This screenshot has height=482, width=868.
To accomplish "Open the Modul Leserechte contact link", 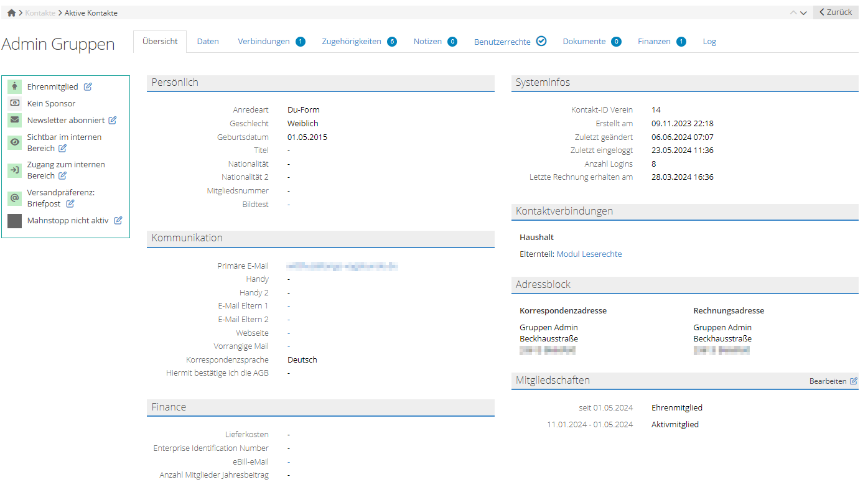I will pyautogui.click(x=589, y=254).
